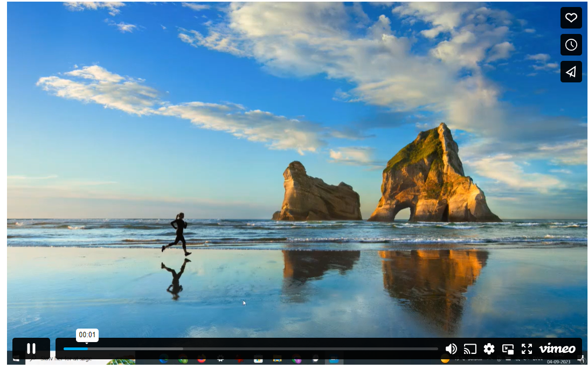Add video to Watch Later via clock icon
Viewport: 588px width, 369px height.
coord(571,45)
